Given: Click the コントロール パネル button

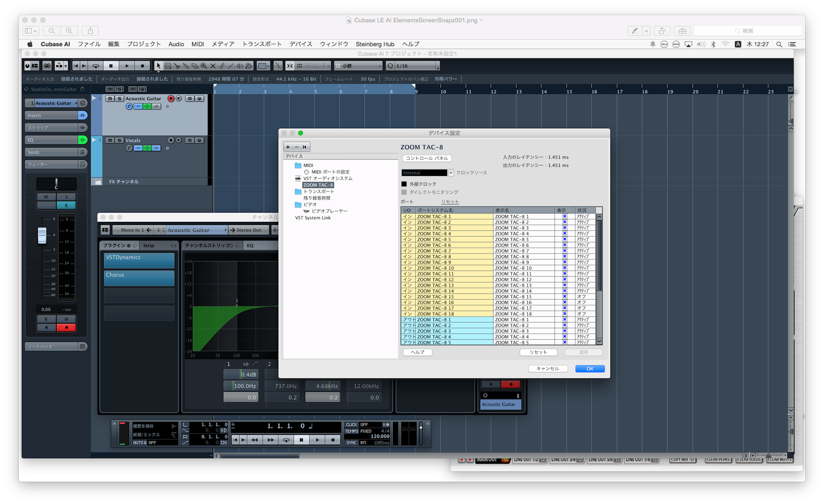Looking at the screenshot, I should (427, 158).
